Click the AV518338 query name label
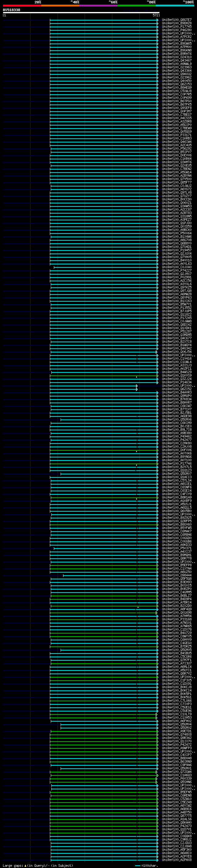Image resolution: width=197 pixels, height=868 pixels. 11,10
